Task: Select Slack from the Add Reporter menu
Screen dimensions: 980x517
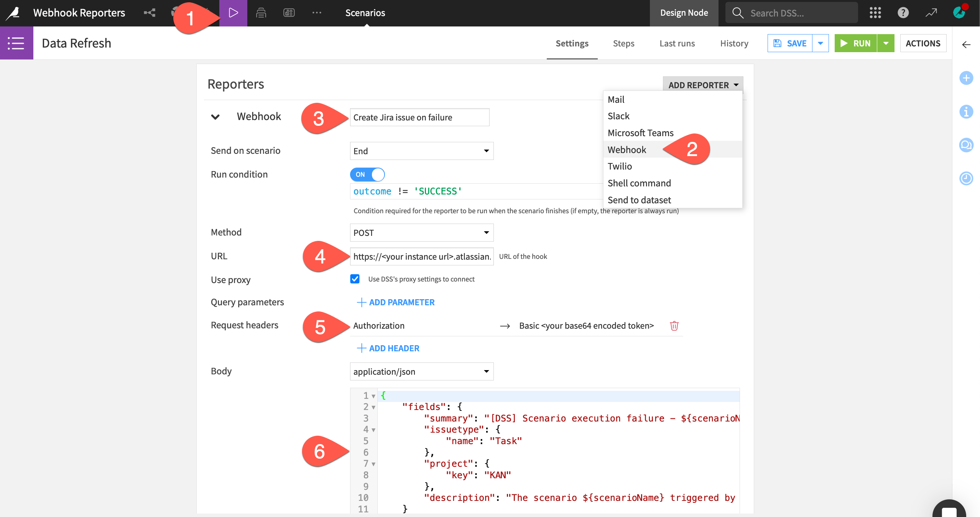Action: pyautogui.click(x=618, y=116)
